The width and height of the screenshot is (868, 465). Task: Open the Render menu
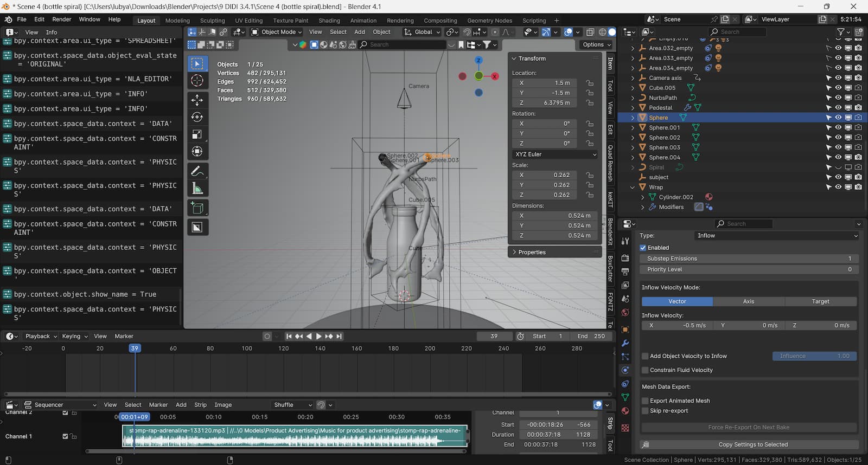click(61, 20)
